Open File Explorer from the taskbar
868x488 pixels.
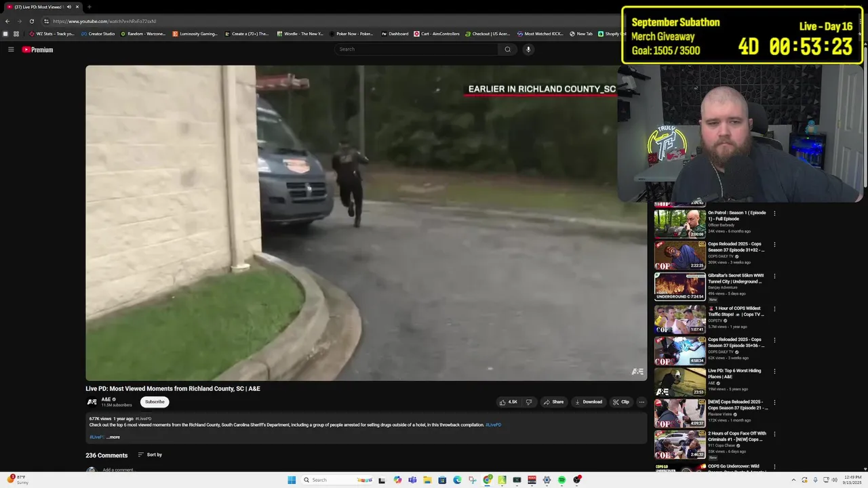pos(427,480)
